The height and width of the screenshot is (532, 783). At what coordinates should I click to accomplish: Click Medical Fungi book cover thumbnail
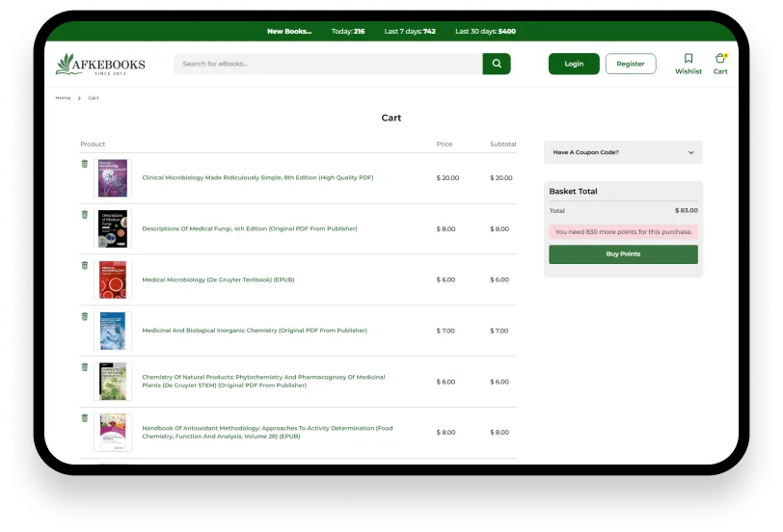coord(113,229)
